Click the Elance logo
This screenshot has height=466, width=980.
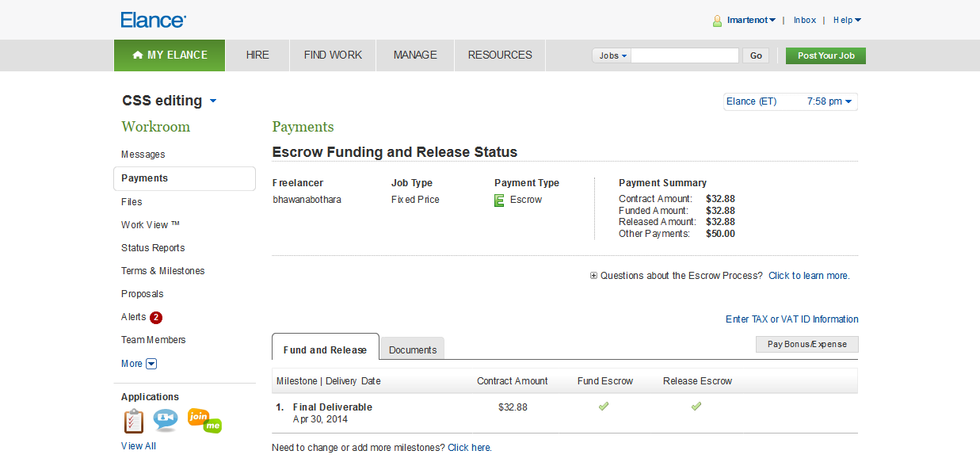click(154, 21)
